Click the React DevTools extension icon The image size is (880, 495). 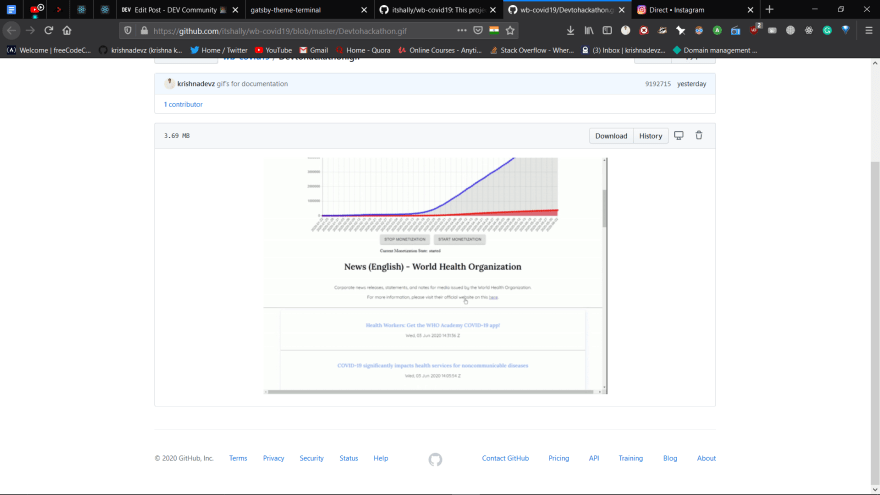(809, 30)
